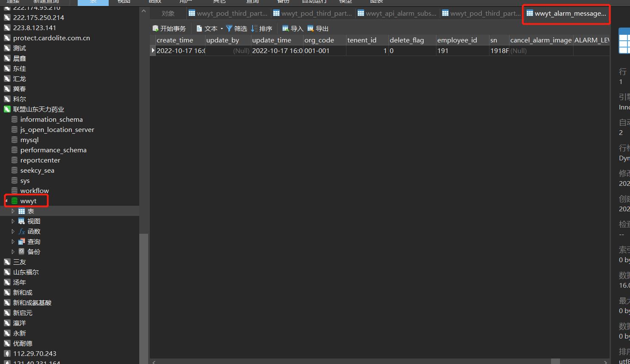Click the 表 table icon in tree
630x364 pixels.
(x=22, y=211)
